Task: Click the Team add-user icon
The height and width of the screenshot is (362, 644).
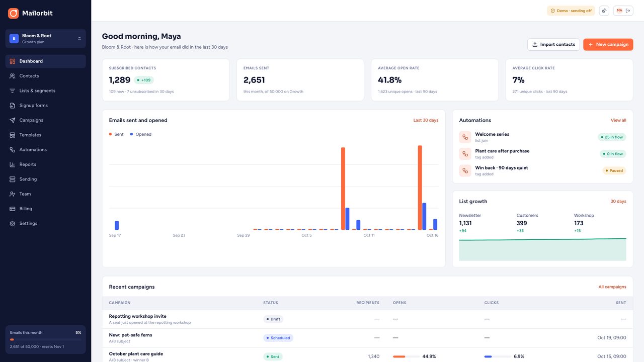Action: pos(13,194)
